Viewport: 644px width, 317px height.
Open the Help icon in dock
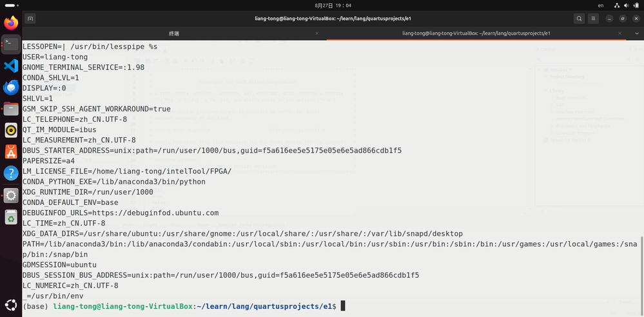(x=10, y=173)
